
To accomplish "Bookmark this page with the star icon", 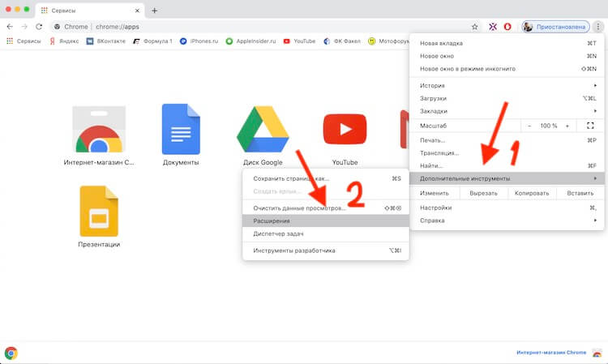I will click(474, 27).
